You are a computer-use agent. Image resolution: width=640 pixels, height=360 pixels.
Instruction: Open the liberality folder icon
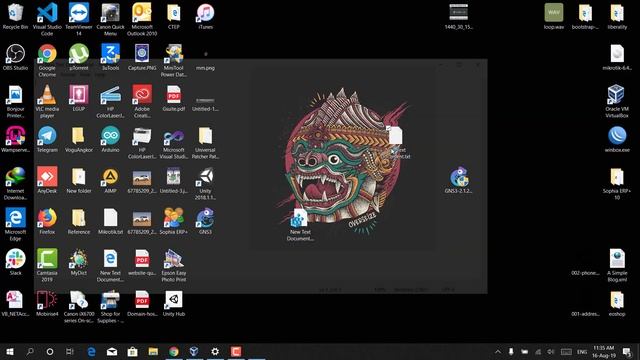617,16
